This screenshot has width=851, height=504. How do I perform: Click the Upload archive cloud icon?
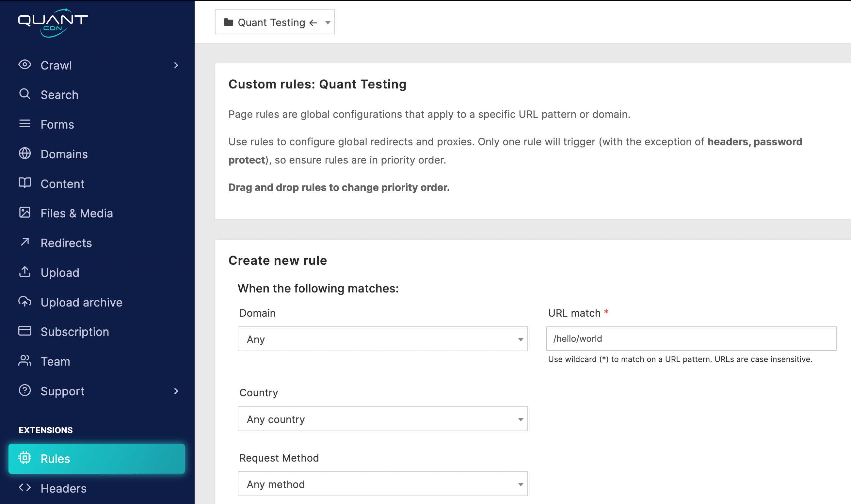tap(24, 302)
